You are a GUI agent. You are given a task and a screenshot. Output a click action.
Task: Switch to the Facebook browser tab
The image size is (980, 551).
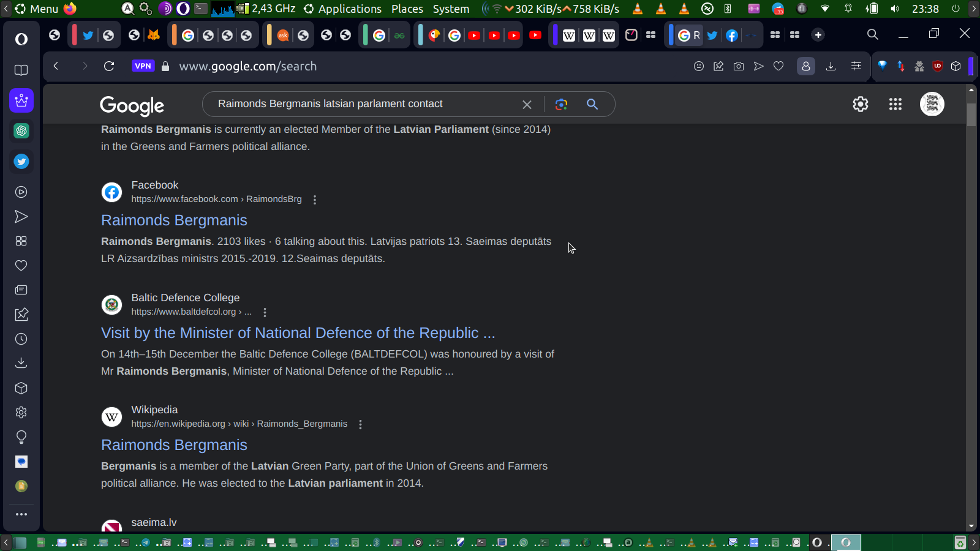[x=732, y=36]
